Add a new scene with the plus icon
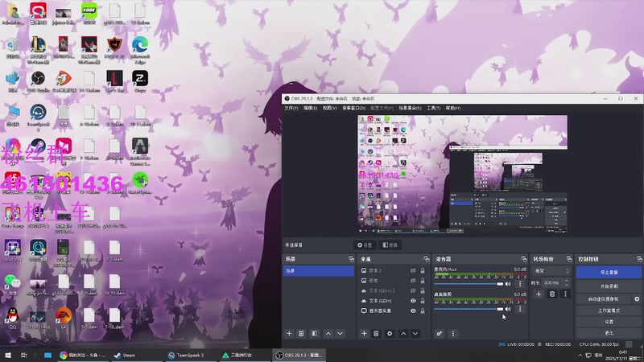Viewport: 644px width, 362px height. 289,334
